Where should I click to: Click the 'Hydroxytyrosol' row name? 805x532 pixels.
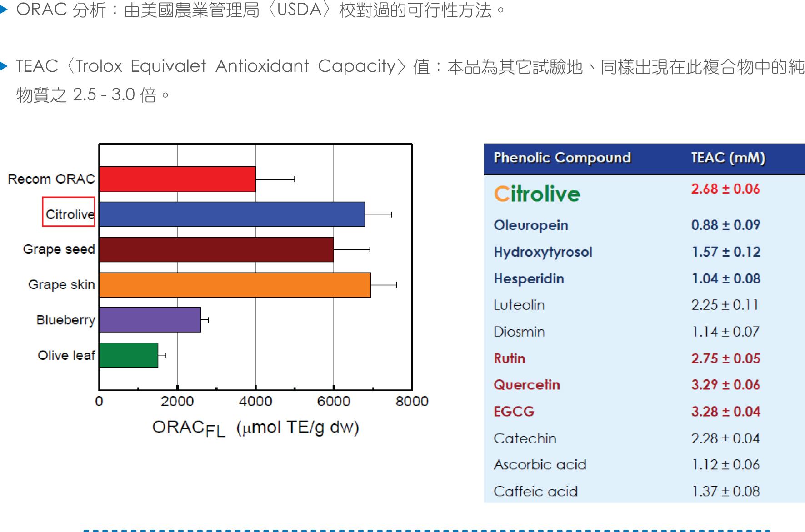tap(543, 252)
